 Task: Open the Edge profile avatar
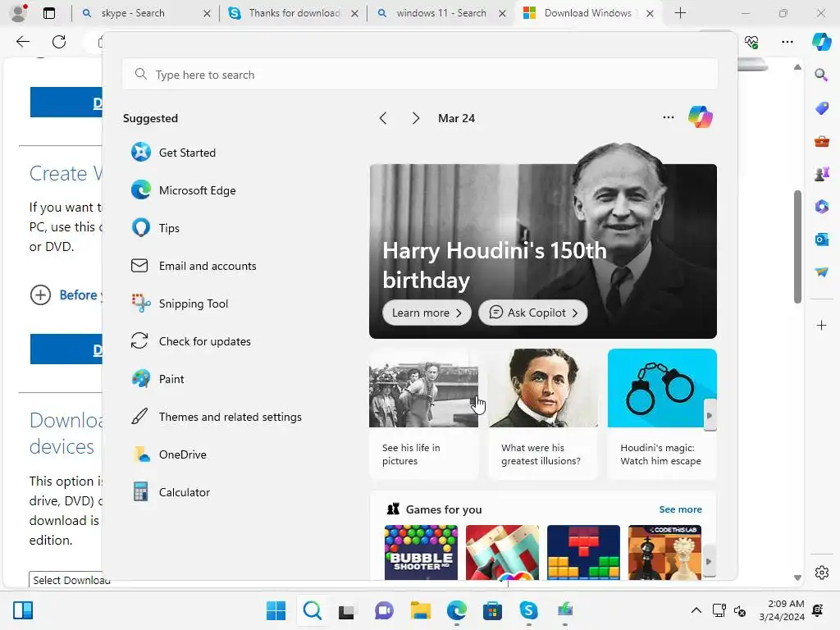click(19, 13)
